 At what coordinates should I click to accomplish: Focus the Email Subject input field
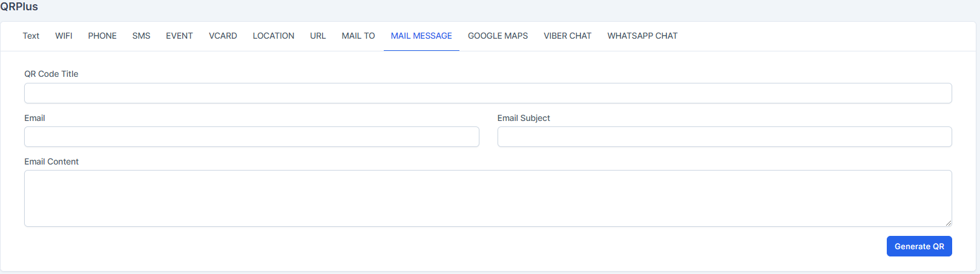(x=725, y=137)
